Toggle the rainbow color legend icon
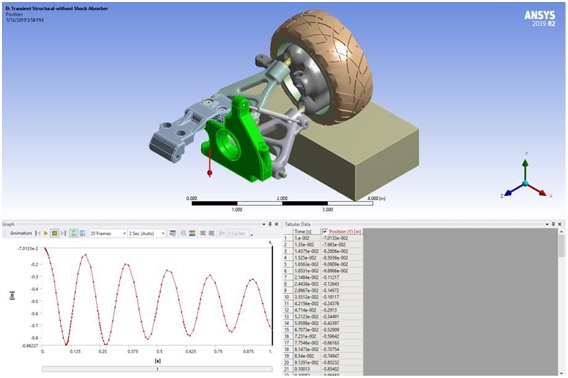The height and width of the screenshot is (378, 568). click(192, 233)
